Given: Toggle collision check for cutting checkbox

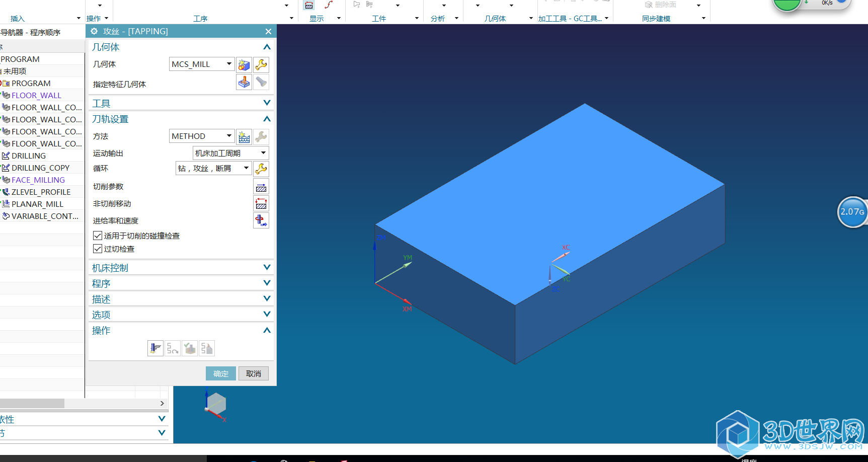Looking at the screenshot, I should 98,236.
